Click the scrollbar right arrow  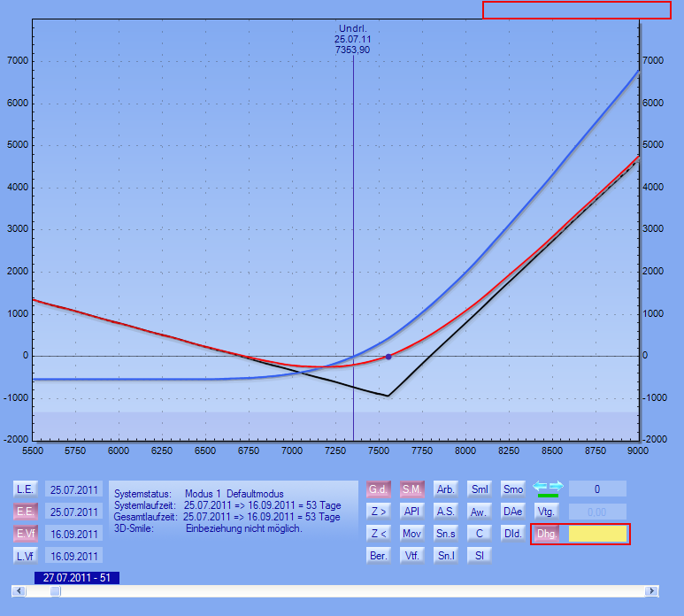click(652, 591)
